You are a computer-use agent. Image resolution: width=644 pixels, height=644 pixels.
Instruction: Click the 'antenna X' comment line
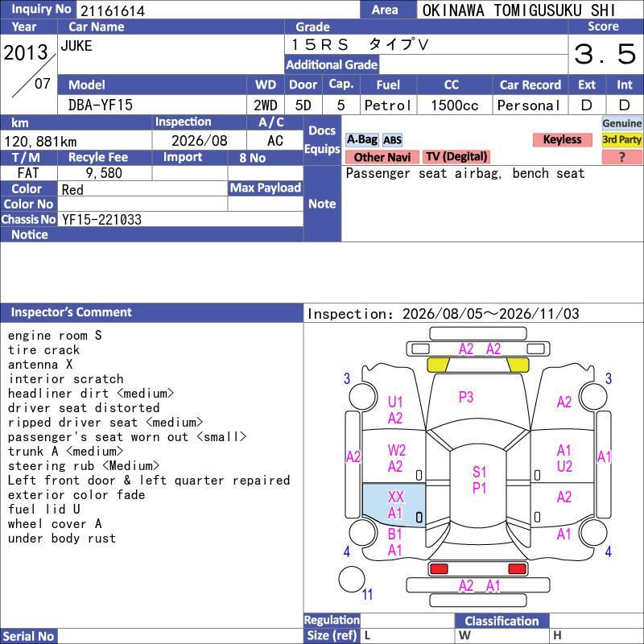tap(40, 365)
